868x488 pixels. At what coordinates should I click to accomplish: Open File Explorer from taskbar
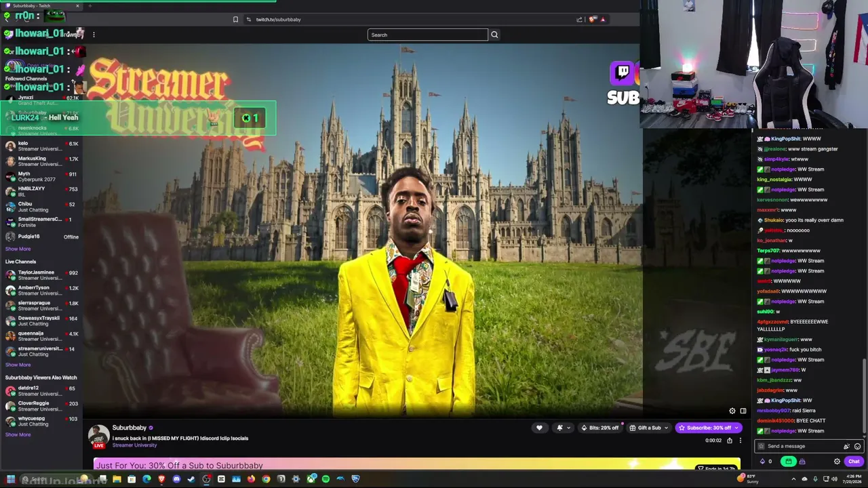tap(117, 479)
